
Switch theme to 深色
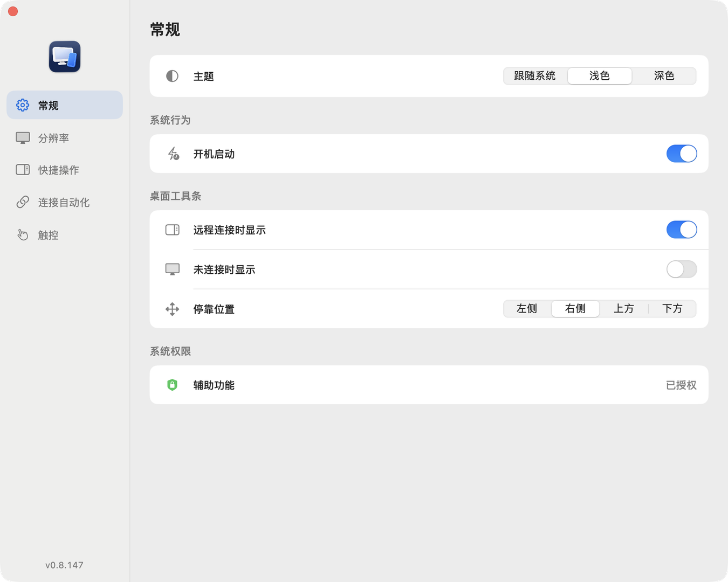(664, 76)
